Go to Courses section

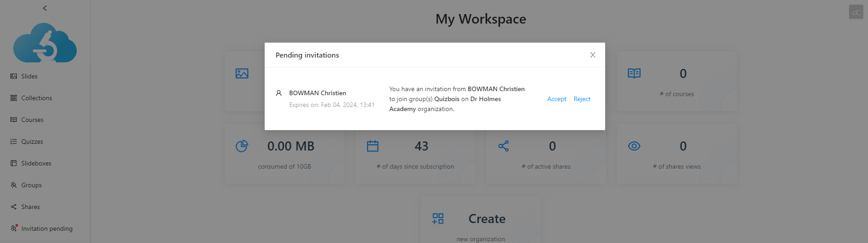click(32, 120)
